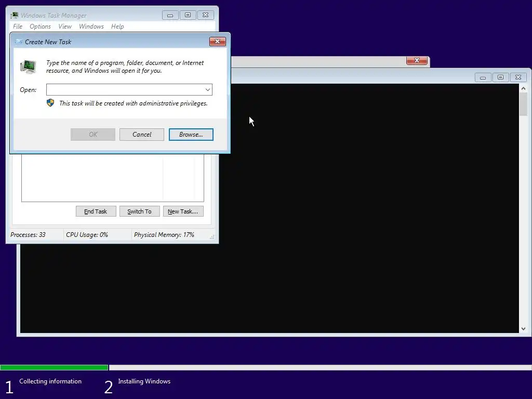Click the Installing Windows step label

tap(144, 381)
